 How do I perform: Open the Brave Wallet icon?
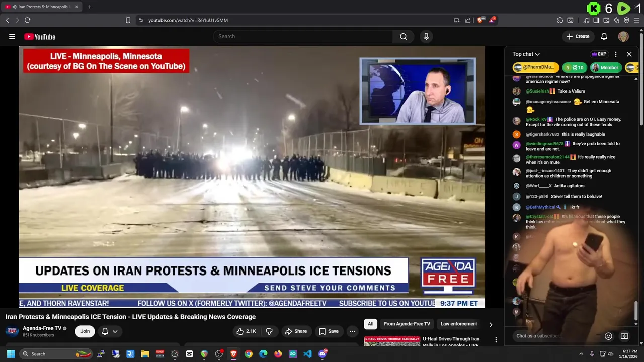pos(606,20)
